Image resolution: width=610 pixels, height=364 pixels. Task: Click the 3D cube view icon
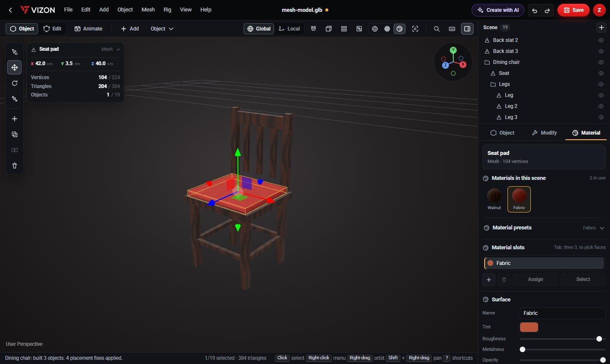329,29
